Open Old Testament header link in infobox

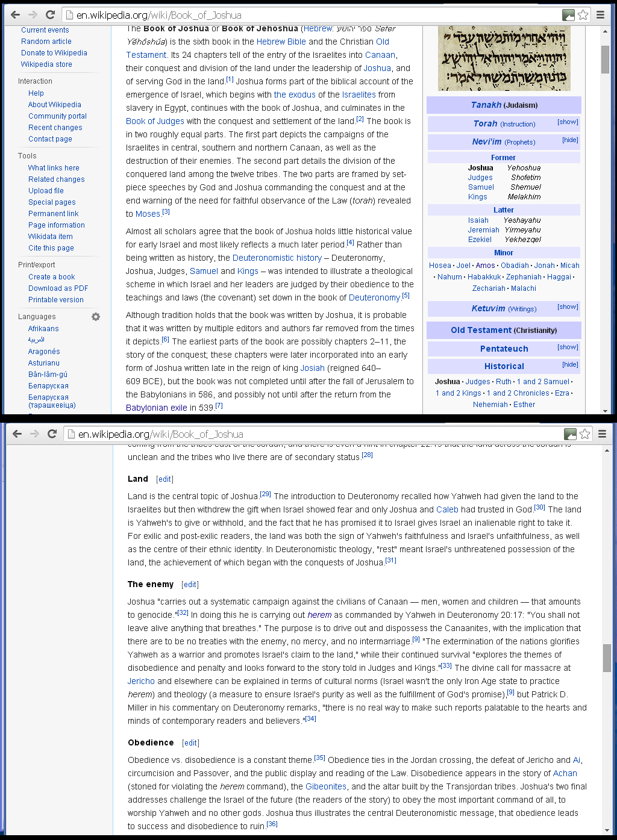[x=481, y=330]
